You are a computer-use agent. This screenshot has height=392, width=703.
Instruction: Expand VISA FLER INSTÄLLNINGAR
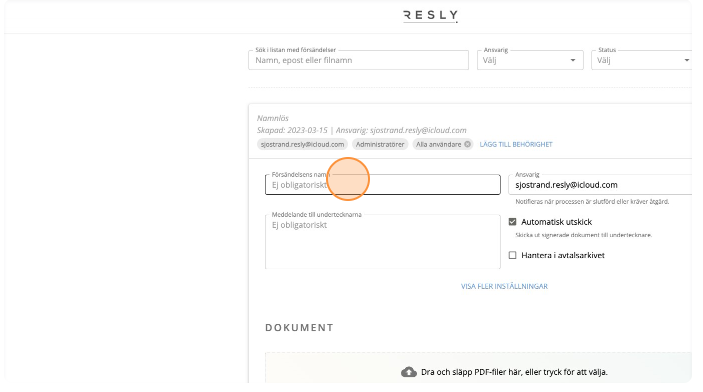(504, 286)
